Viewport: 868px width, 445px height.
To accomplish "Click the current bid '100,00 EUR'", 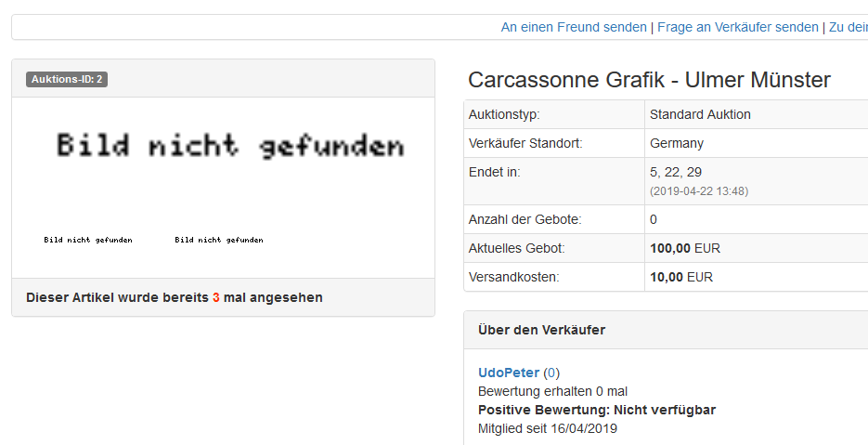I will [x=685, y=248].
